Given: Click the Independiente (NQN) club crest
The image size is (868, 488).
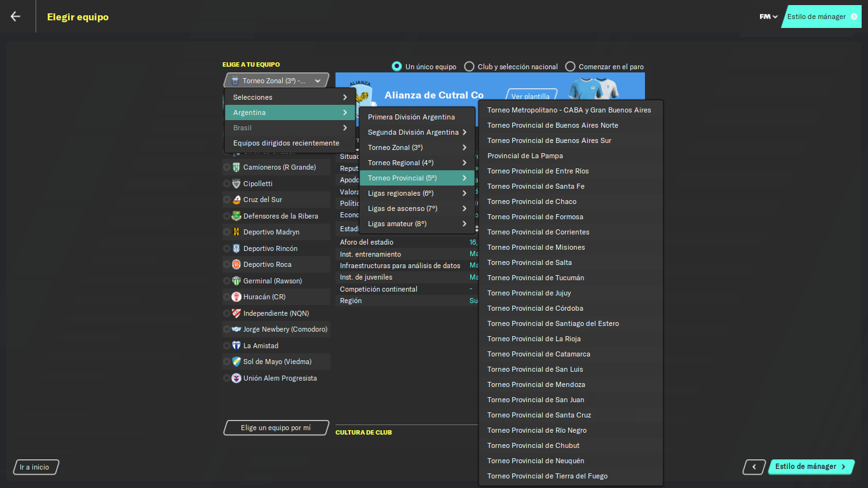Looking at the screenshot, I should 236,313.
